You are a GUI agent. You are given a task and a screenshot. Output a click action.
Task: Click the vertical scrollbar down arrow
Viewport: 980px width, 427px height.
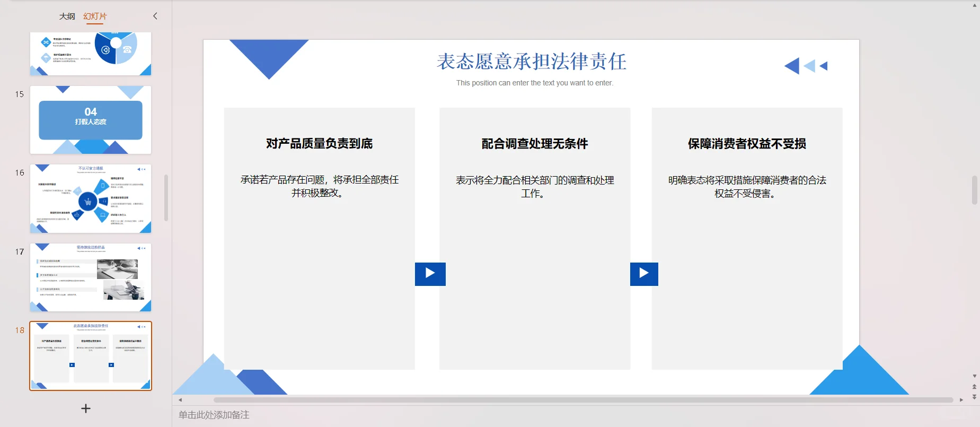click(974, 376)
